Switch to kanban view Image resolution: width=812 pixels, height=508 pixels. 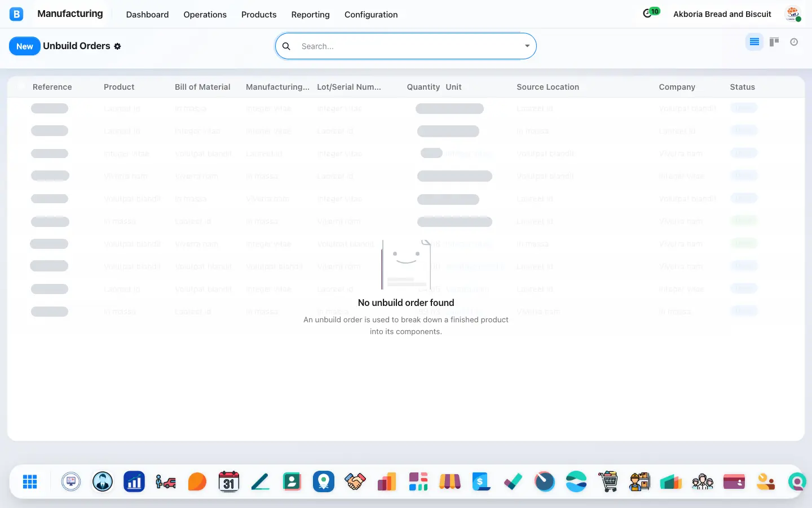pos(774,42)
